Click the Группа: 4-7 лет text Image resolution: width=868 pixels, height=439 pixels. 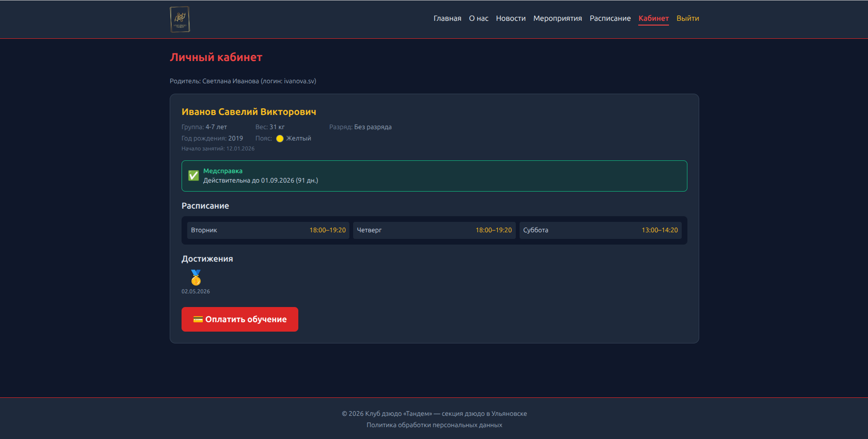(204, 127)
